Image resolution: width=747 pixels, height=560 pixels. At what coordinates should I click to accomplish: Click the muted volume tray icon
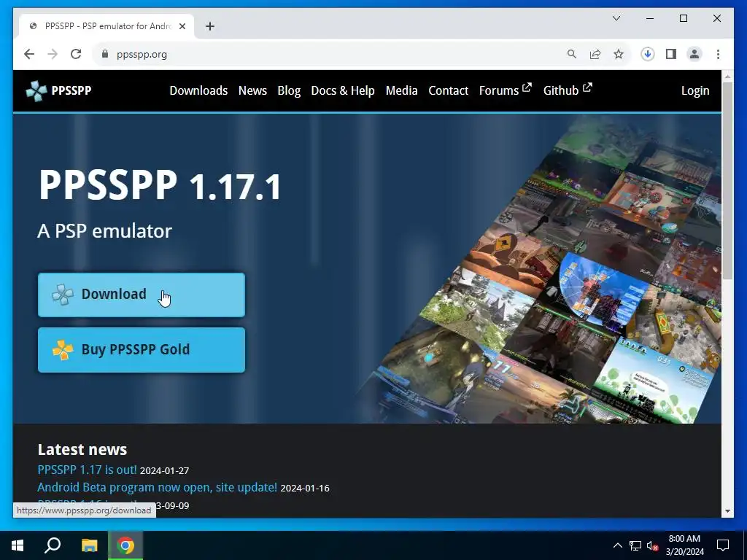point(652,545)
